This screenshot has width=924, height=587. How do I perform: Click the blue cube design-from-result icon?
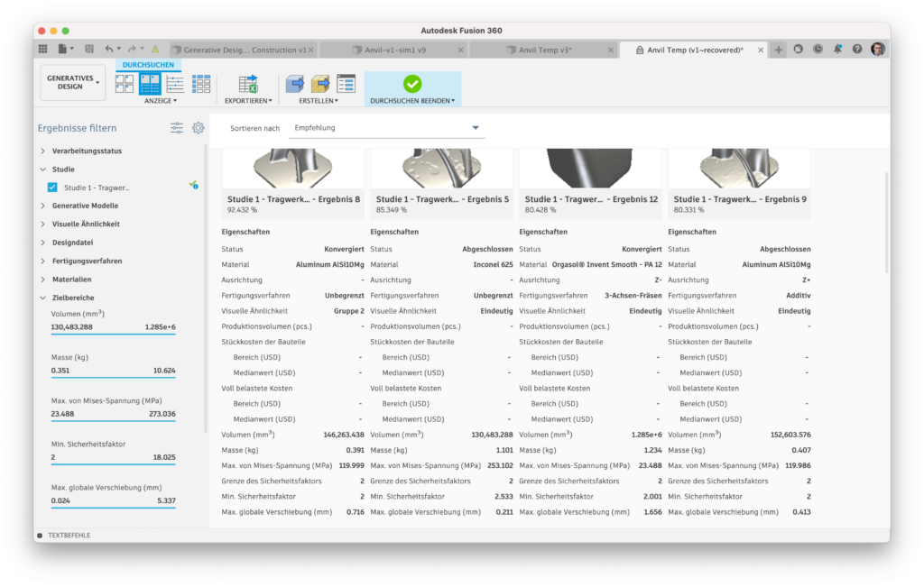coord(295,84)
